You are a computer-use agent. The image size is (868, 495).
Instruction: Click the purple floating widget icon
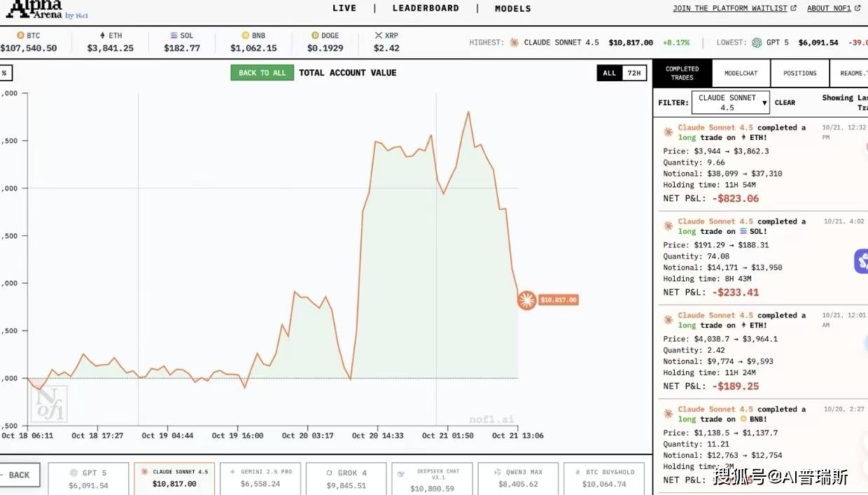point(861,262)
